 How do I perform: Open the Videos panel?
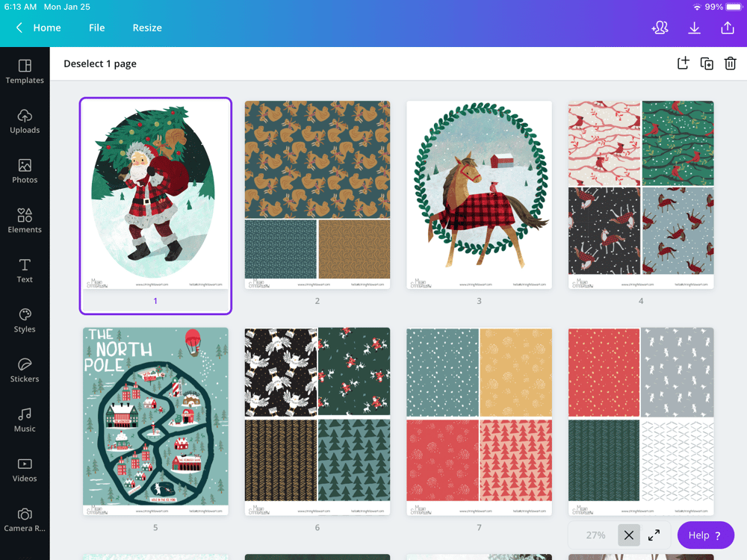click(x=25, y=470)
